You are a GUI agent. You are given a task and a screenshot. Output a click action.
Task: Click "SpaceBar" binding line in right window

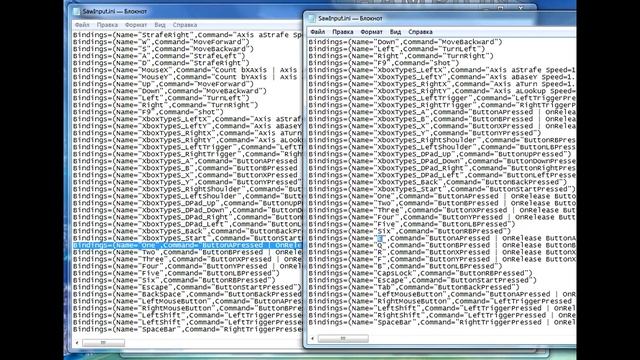click(x=442, y=322)
